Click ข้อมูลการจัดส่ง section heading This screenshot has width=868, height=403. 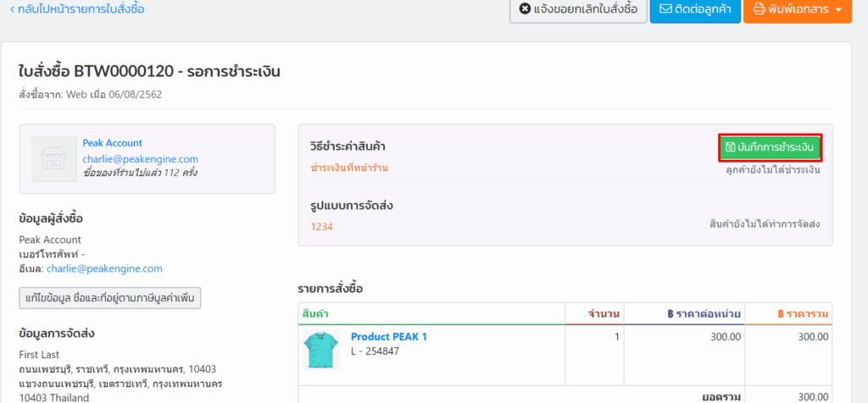tap(57, 334)
